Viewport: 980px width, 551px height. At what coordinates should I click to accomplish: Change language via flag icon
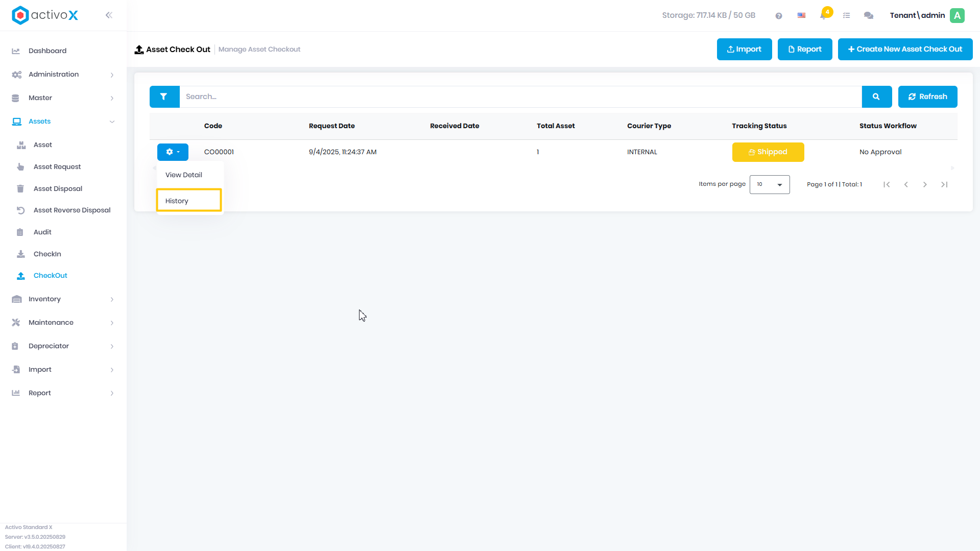pyautogui.click(x=801, y=15)
